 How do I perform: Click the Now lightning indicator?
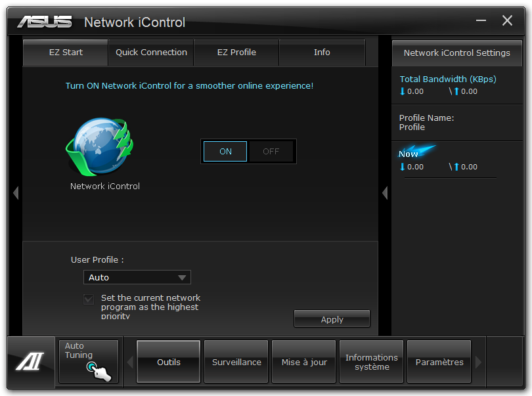416,152
